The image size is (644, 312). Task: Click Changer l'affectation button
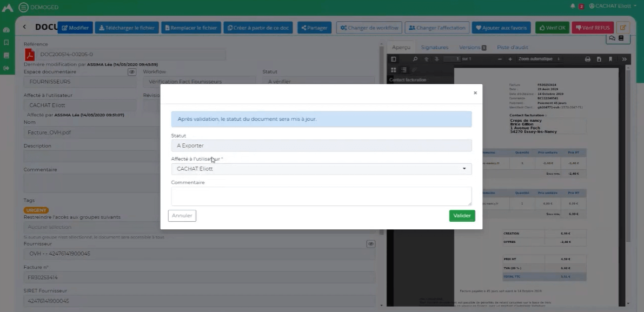tap(437, 28)
